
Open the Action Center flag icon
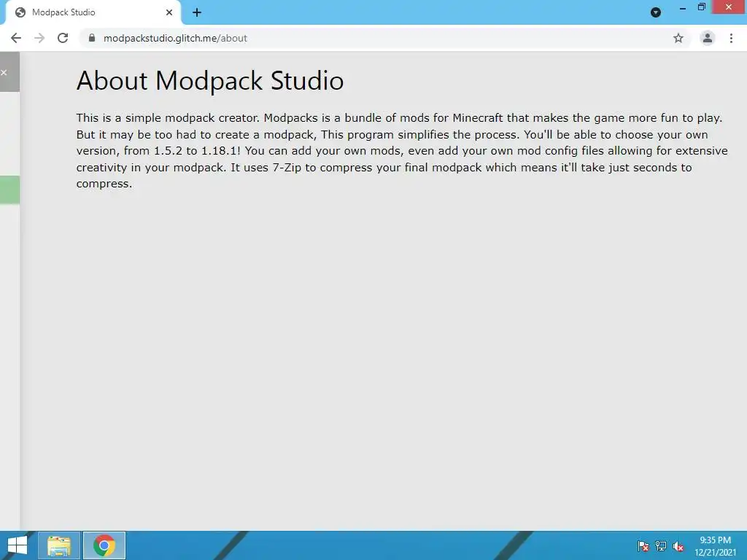tap(643, 546)
